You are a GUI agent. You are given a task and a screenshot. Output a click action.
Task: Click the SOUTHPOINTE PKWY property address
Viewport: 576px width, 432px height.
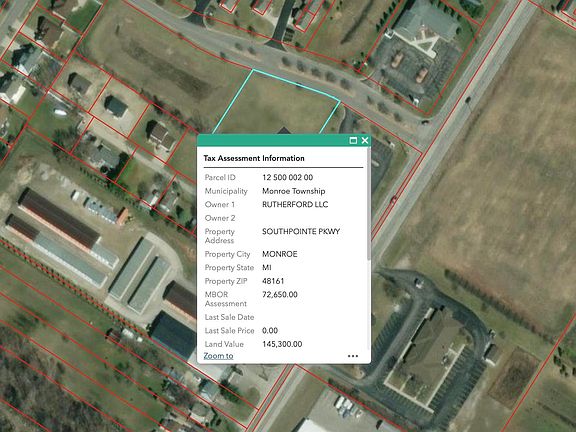click(301, 231)
